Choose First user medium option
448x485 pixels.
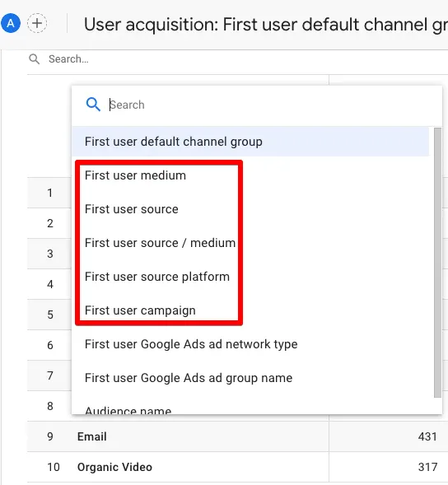click(x=135, y=175)
